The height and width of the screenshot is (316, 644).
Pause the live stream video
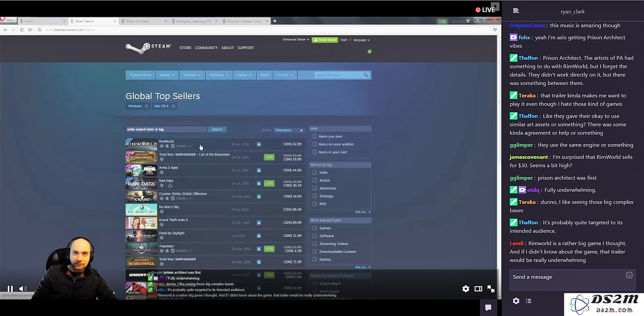pos(10,288)
